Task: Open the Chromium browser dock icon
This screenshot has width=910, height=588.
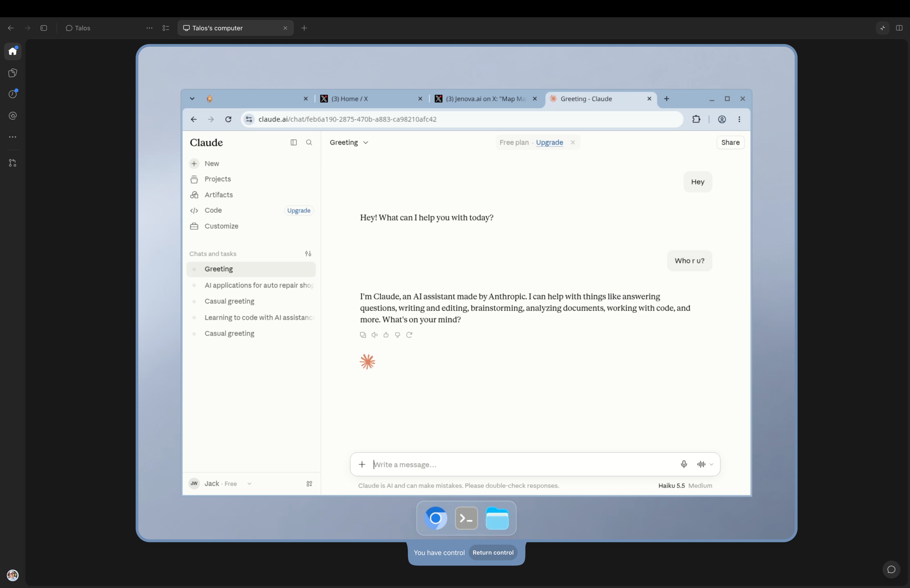Action: click(435, 518)
